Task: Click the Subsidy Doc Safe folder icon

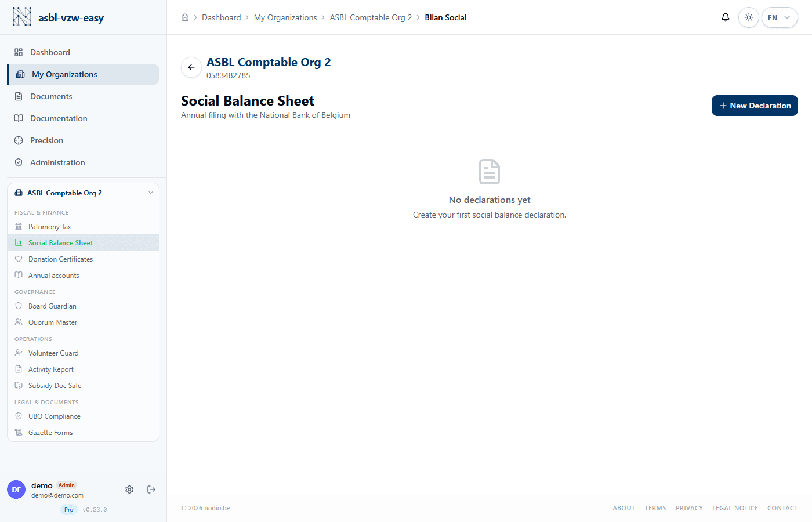Action: [x=19, y=386]
